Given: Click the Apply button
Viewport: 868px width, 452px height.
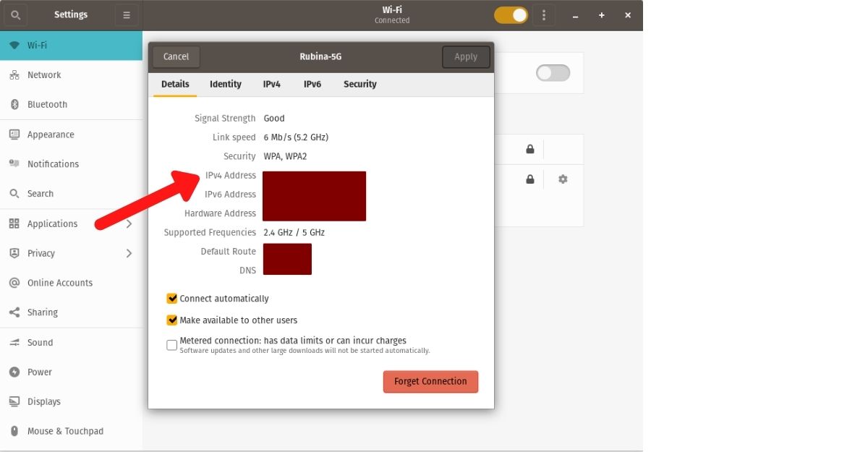Looking at the screenshot, I should (466, 57).
